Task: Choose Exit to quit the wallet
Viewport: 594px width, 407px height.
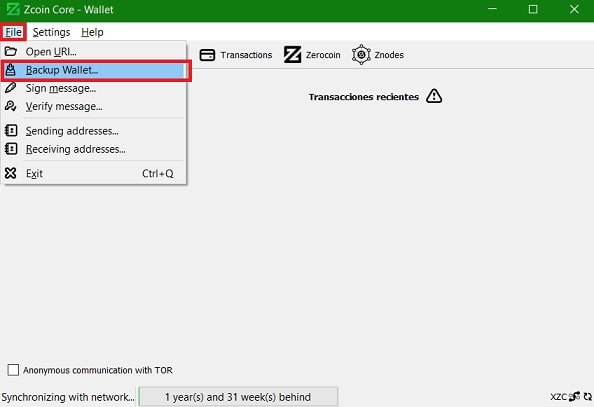Action: (94, 174)
